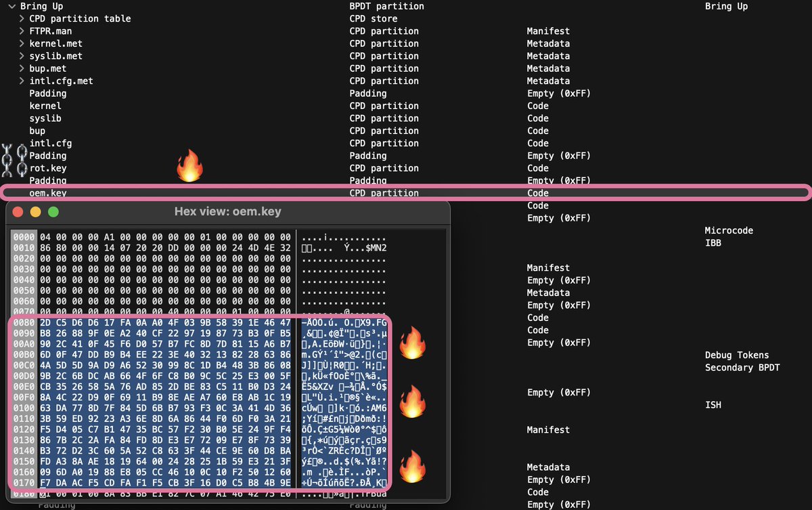Select the bup code partition entry
This screenshot has width=812, height=510.
37,131
